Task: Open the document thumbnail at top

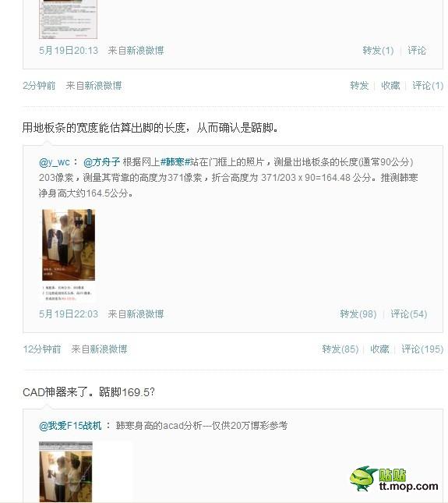Action: click(x=68, y=19)
